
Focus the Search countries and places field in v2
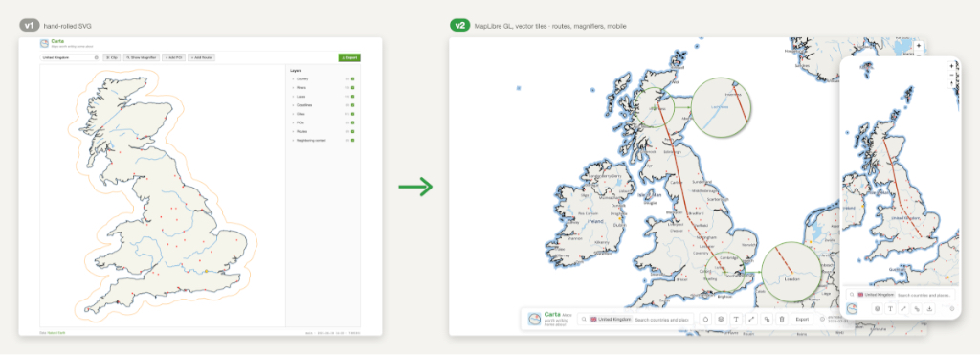pos(662,320)
